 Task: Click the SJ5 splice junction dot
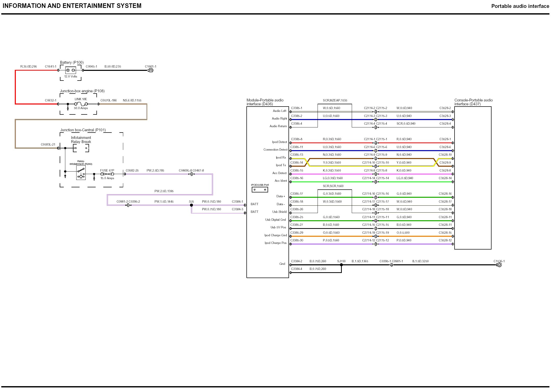pyautogui.click(x=192, y=205)
